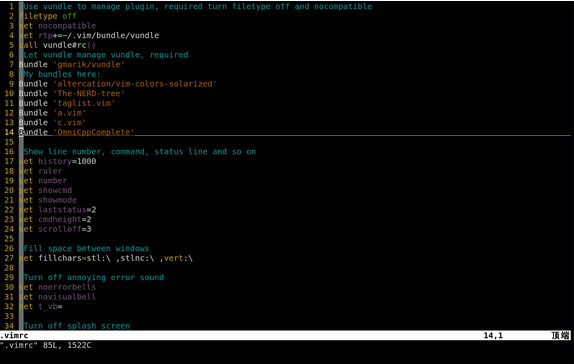
Task: Click the 'set showmode' line
Action: pyautogui.click(x=48, y=200)
